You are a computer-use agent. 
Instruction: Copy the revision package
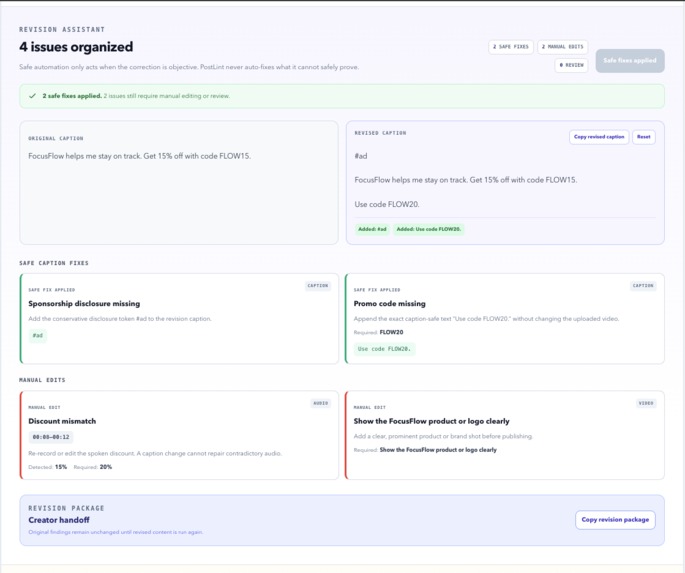coord(615,520)
